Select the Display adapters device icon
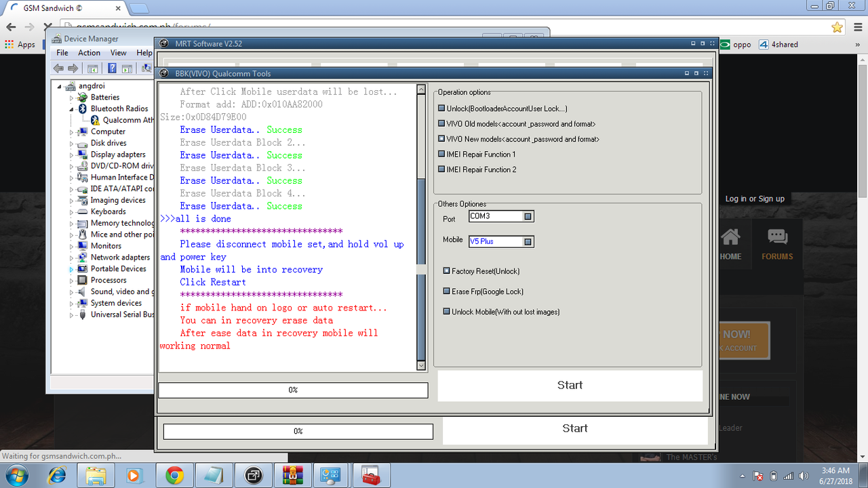868x488 pixels. [x=83, y=155]
